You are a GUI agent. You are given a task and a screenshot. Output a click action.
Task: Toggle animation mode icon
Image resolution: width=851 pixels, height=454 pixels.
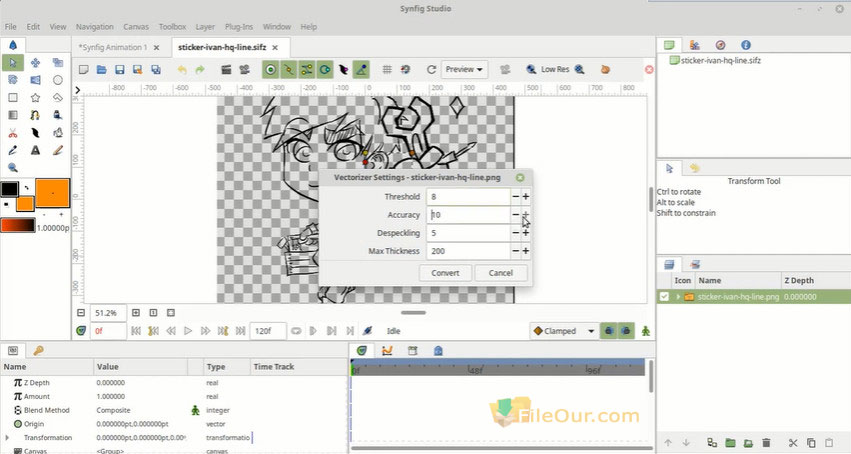[646, 331]
